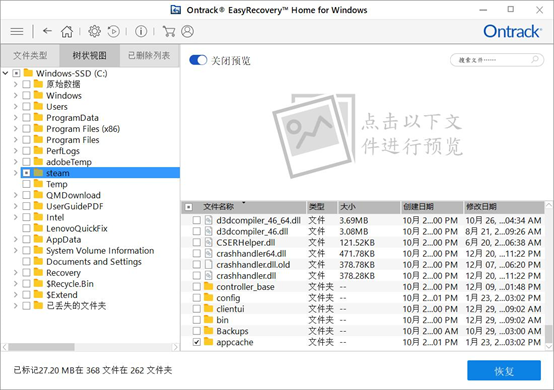The height and width of the screenshot is (390, 554).
Task: Check the Temp folder checkbox in tree
Action: click(x=26, y=184)
